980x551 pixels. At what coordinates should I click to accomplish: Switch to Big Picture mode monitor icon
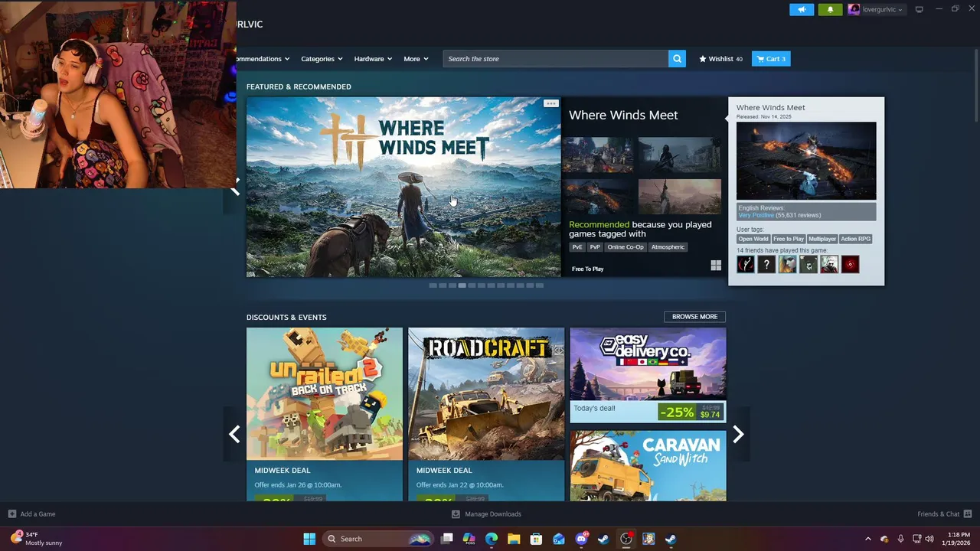(x=920, y=9)
